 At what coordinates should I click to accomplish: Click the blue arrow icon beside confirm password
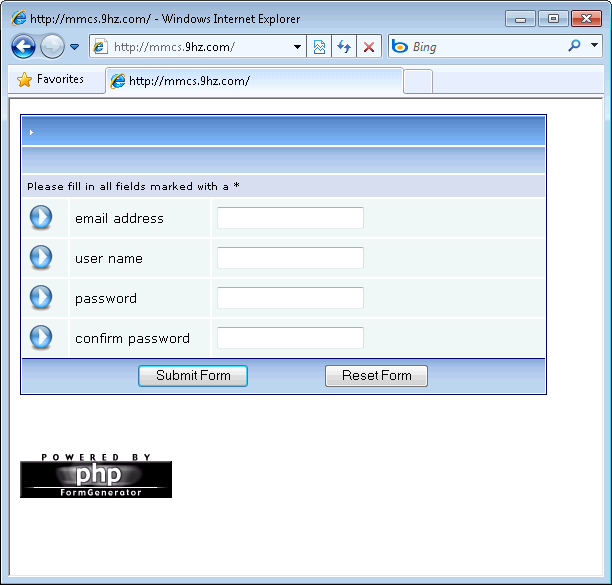point(41,337)
